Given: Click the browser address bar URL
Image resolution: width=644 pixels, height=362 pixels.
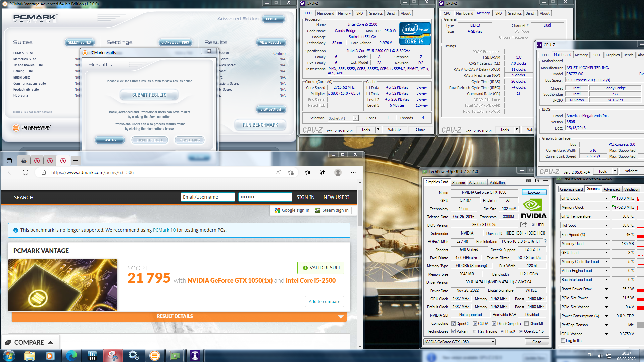Looking at the screenshot, I should (x=92, y=172).
